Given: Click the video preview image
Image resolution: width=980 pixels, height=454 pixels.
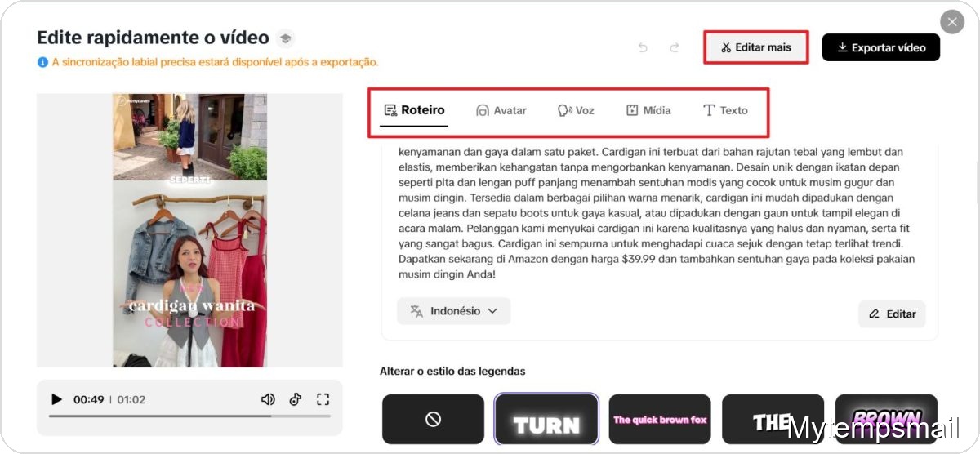Looking at the screenshot, I should pos(189,230).
